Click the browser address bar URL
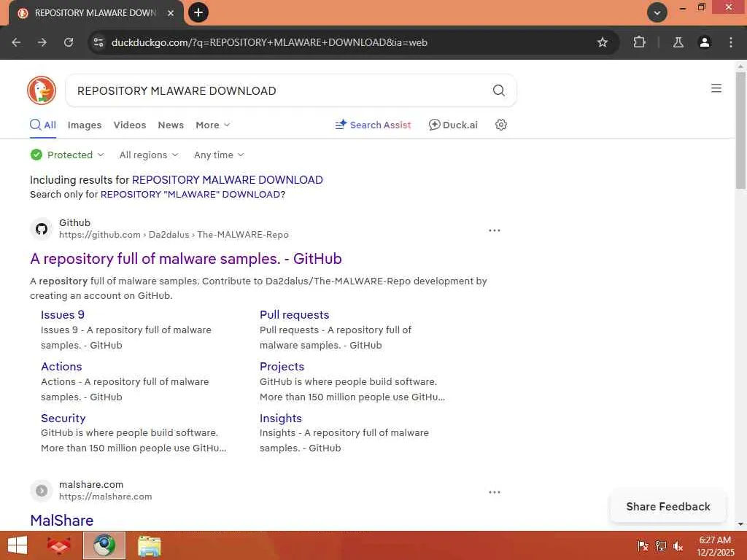 (269, 42)
